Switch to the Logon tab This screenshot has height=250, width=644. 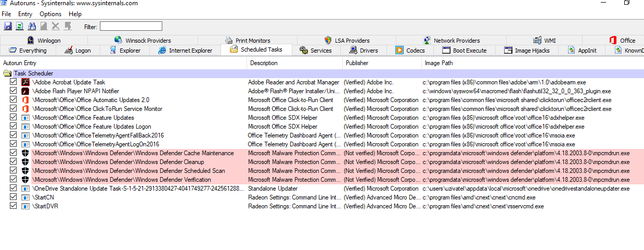pyautogui.click(x=78, y=51)
